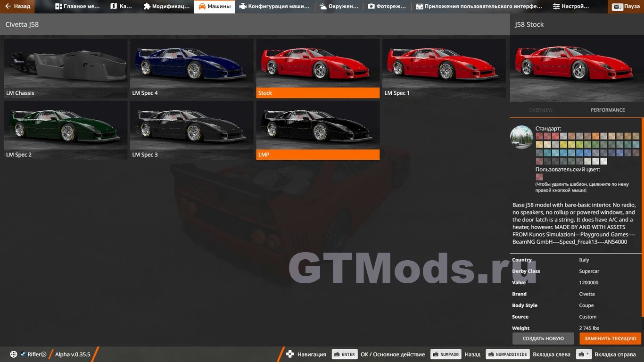The image size is (644, 362).
Task: Select the grey LM Spec 3 configuration
Action: 192,130
